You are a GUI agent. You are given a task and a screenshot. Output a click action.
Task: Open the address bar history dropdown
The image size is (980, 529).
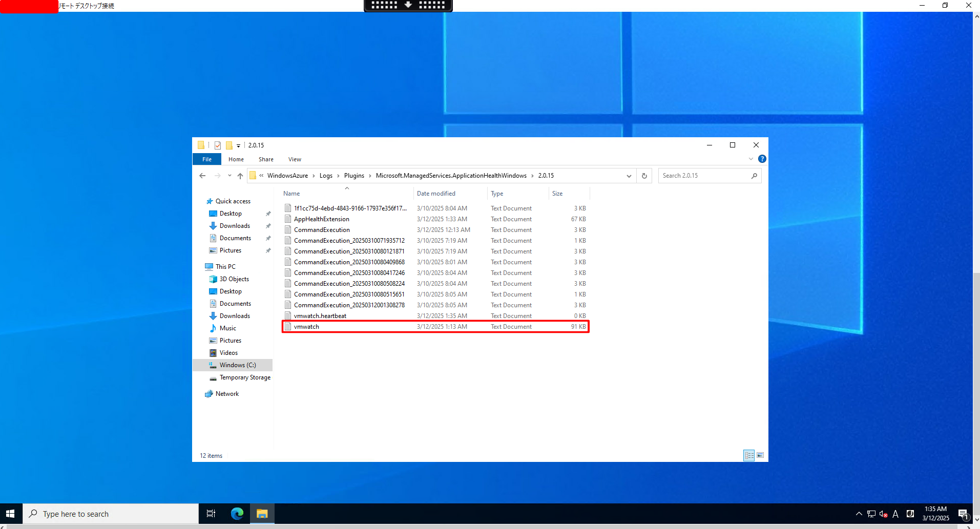629,176
